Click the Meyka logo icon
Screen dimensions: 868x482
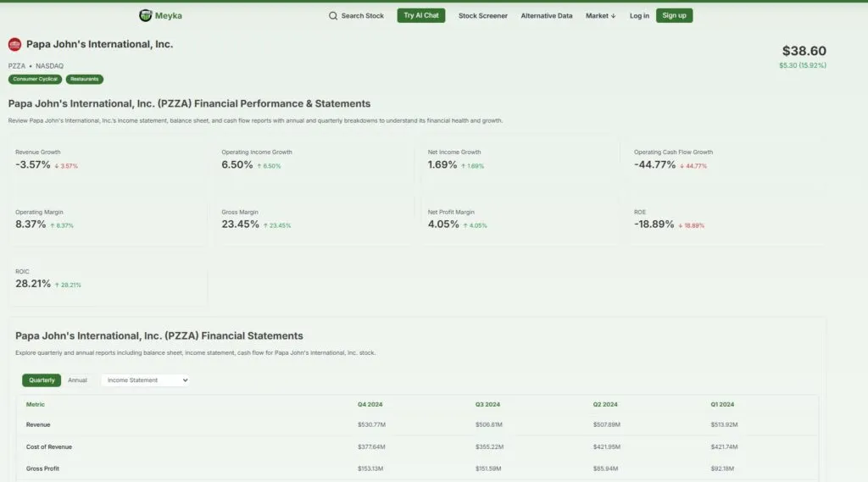click(145, 15)
